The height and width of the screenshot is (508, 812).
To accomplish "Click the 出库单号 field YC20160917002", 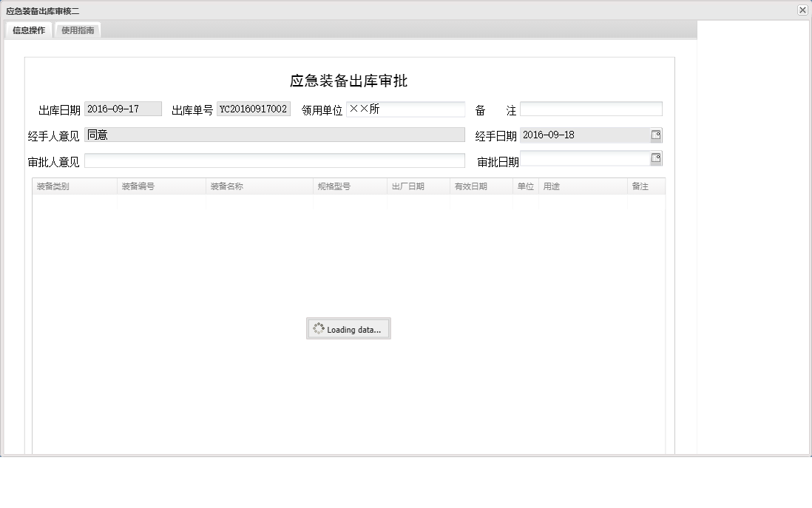I will 254,109.
